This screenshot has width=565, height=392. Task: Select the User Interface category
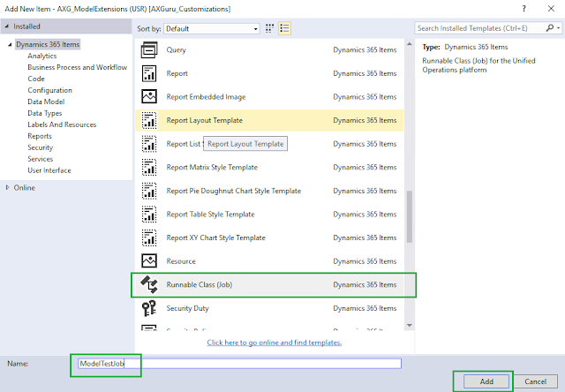49,170
